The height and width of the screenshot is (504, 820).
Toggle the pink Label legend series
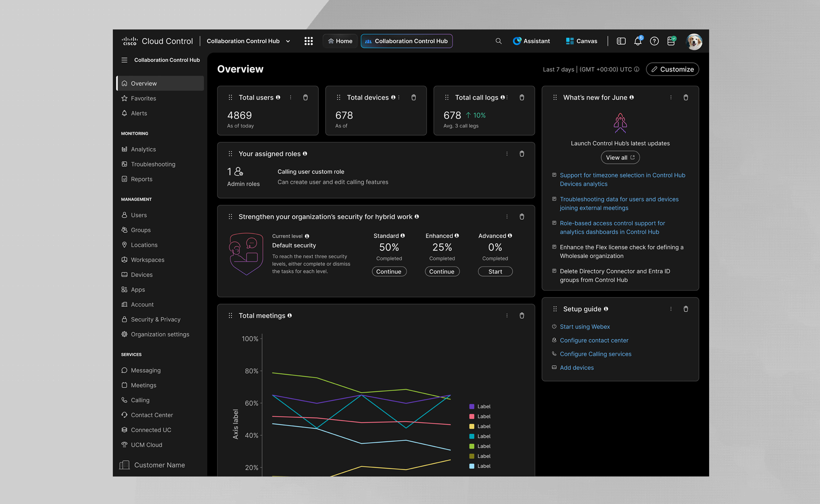(480, 416)
